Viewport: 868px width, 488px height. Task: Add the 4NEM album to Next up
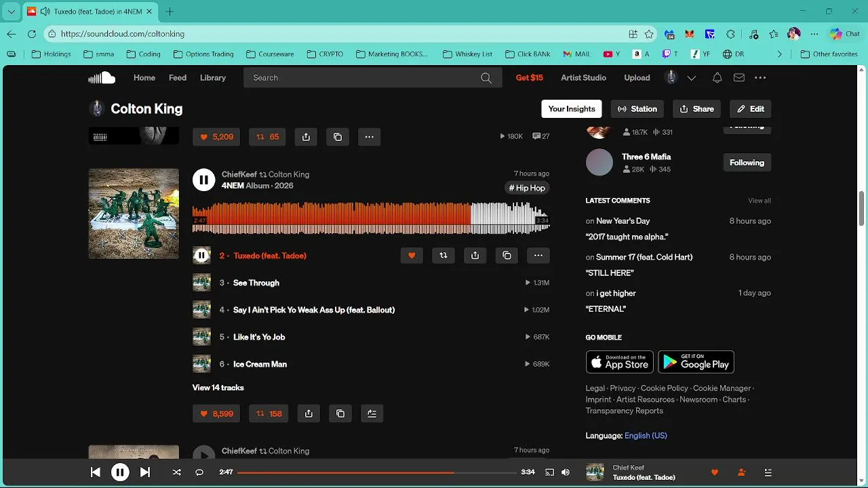(372, 413)
